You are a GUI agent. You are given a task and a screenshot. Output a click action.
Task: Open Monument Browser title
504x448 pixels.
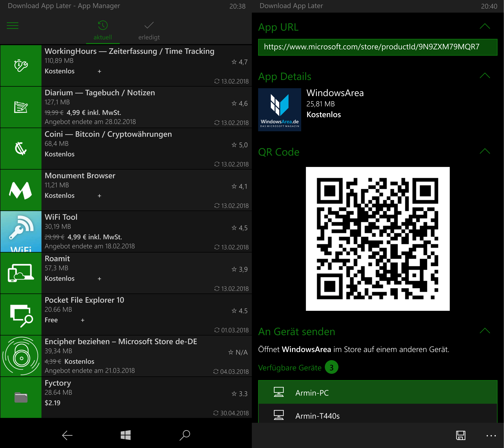tap(80, 176)
